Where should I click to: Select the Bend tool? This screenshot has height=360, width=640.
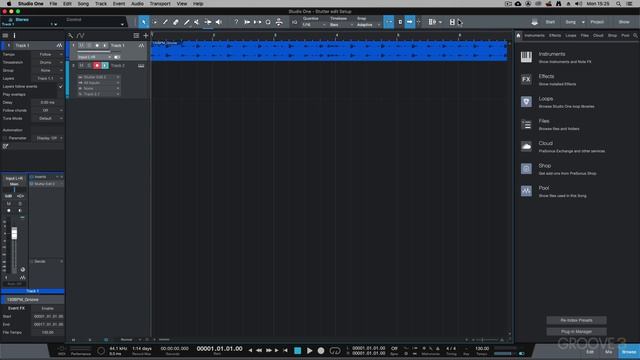pos(208,22)
